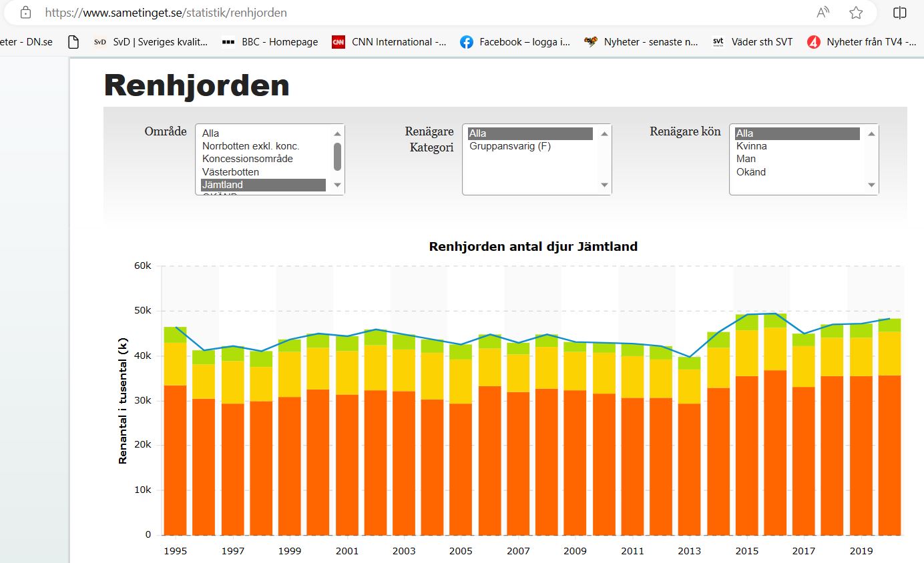Add page to favorites with star icon
The height and width of the screenshot is (563, 924).
click(x=856, y=13)
